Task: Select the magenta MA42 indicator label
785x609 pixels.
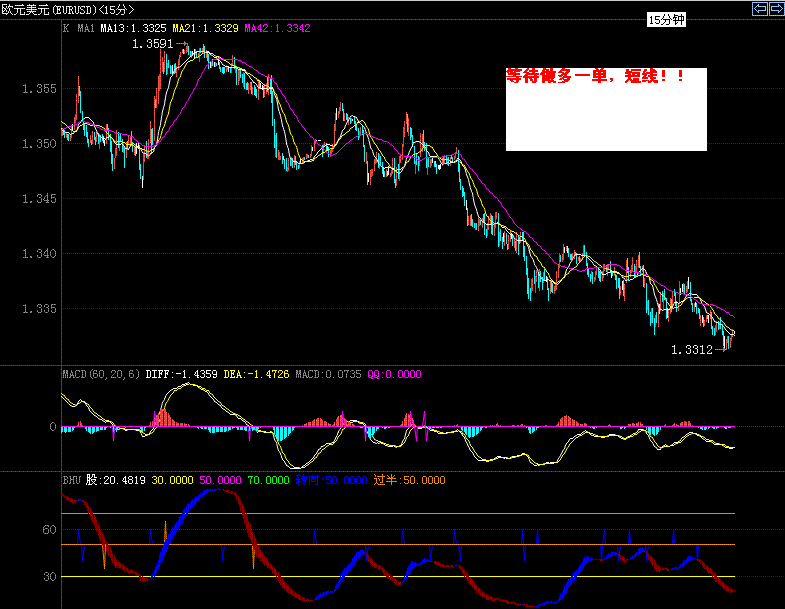Action: click(x=277, y=29)
